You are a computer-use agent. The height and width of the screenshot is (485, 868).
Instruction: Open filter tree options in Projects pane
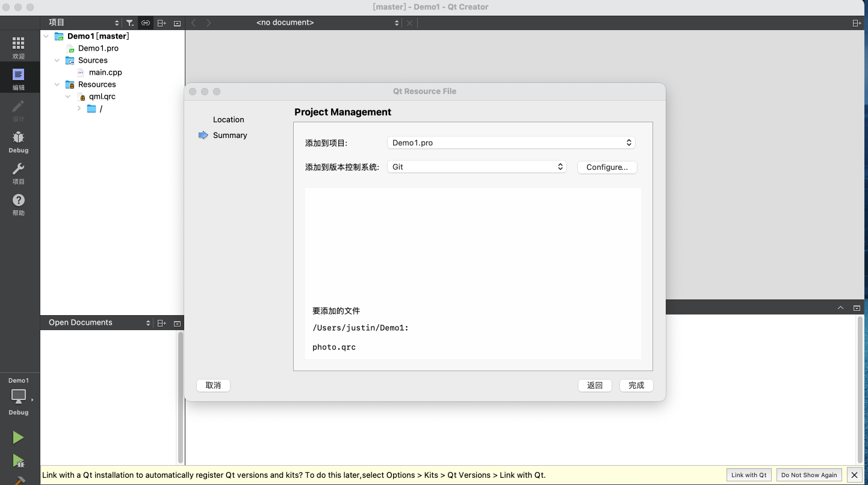130,23
